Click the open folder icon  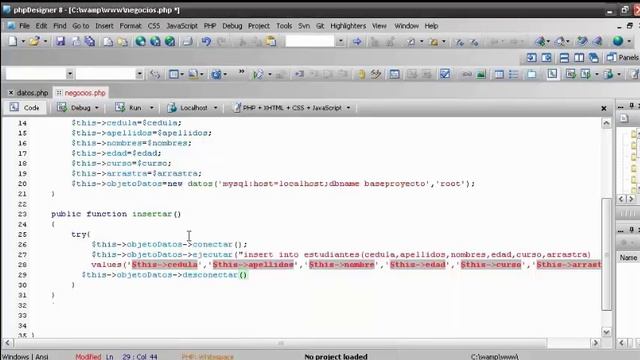(x=34, y=41)
